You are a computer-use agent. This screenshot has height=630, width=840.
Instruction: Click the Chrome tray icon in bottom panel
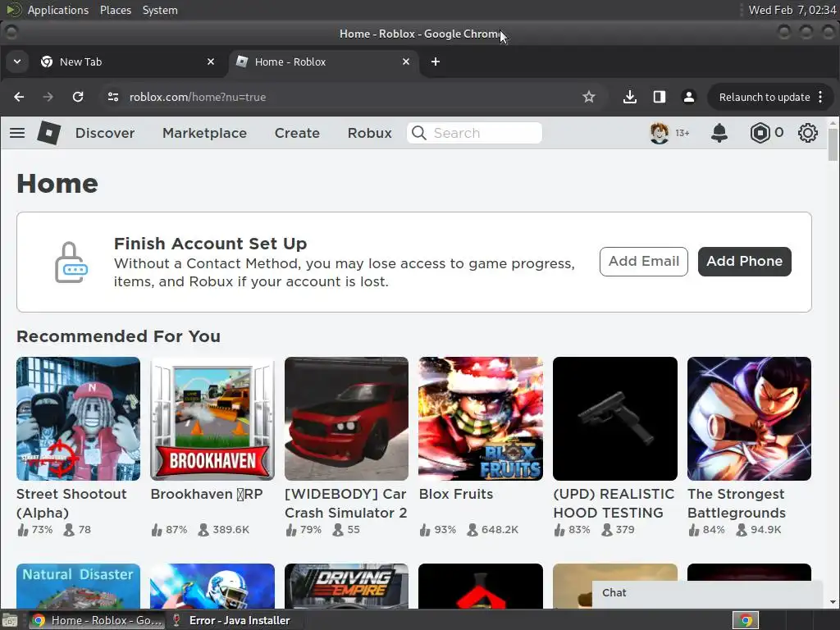point(746,620)
